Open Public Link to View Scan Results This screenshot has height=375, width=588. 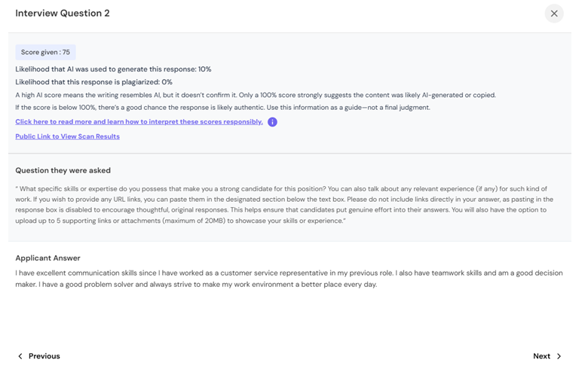68,136
